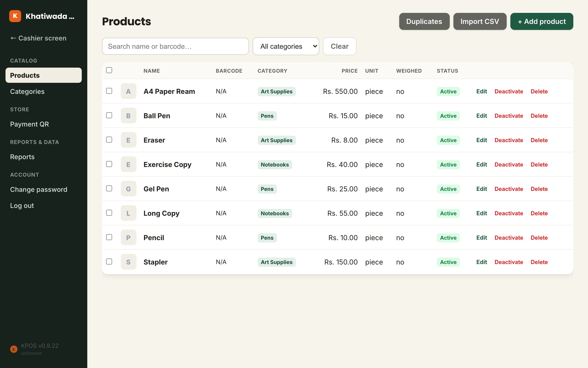Edit the Pencil product

pos(481,238)
